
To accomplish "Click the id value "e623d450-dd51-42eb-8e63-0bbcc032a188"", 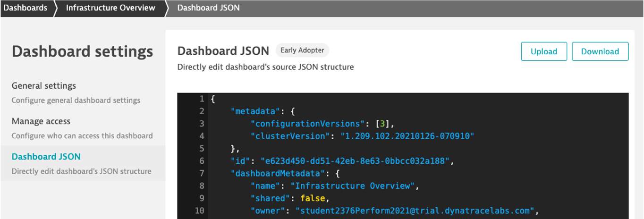I will (x=355, y=161).
